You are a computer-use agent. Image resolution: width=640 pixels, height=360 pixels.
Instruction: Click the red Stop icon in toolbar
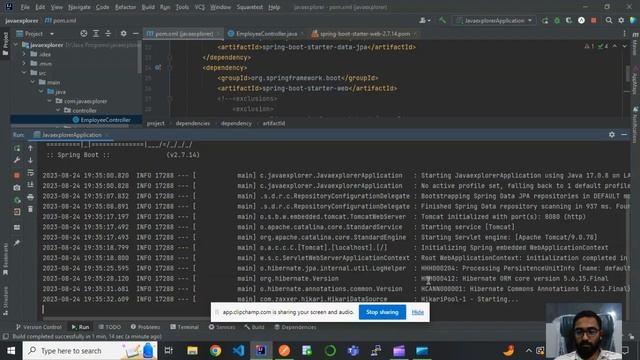(593, 20)
